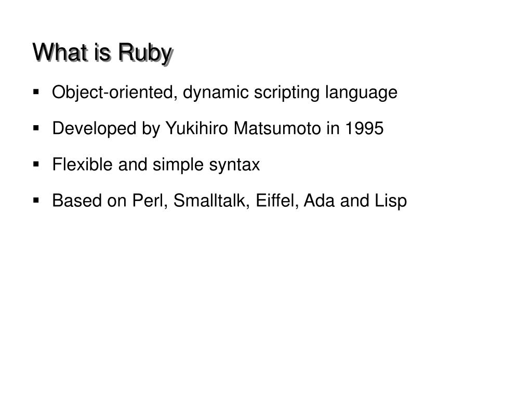Click the word Lisp
Viewport: 532px width, 399px height.
click(x=391, y=201)
